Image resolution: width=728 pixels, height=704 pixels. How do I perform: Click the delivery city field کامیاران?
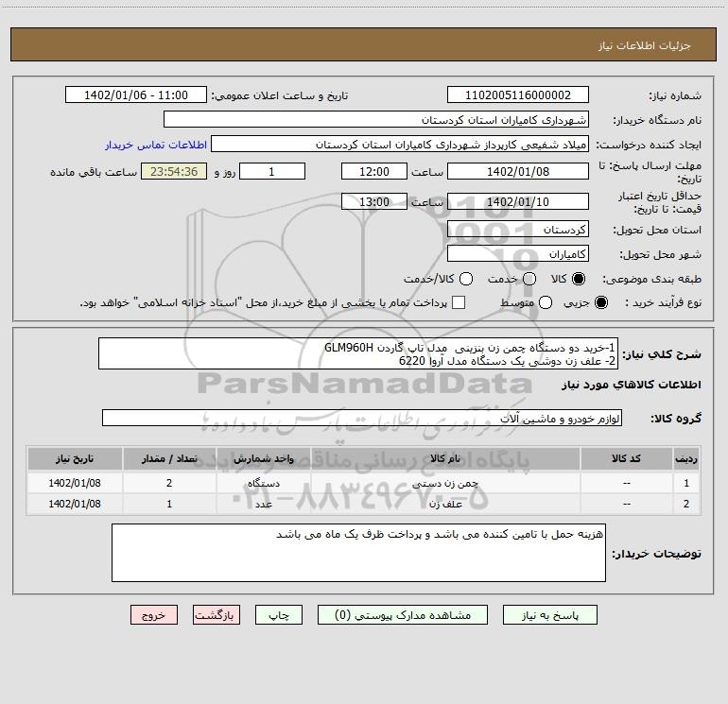coord(518,253)
